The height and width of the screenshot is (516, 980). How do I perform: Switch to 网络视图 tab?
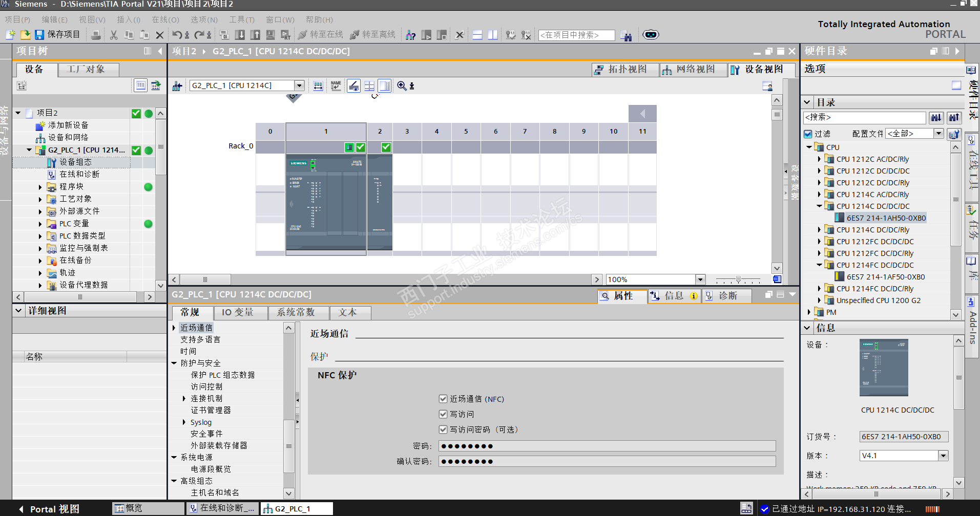point(694,70)
